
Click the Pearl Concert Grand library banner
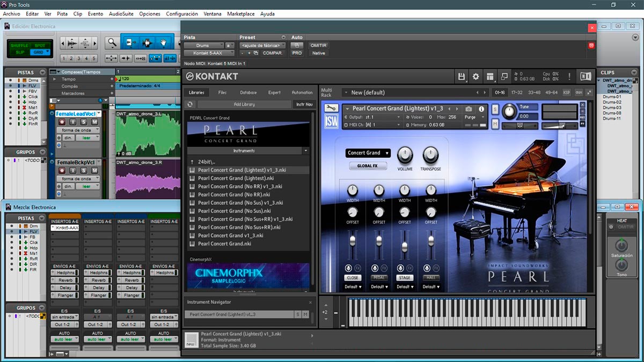coord(248,134)
